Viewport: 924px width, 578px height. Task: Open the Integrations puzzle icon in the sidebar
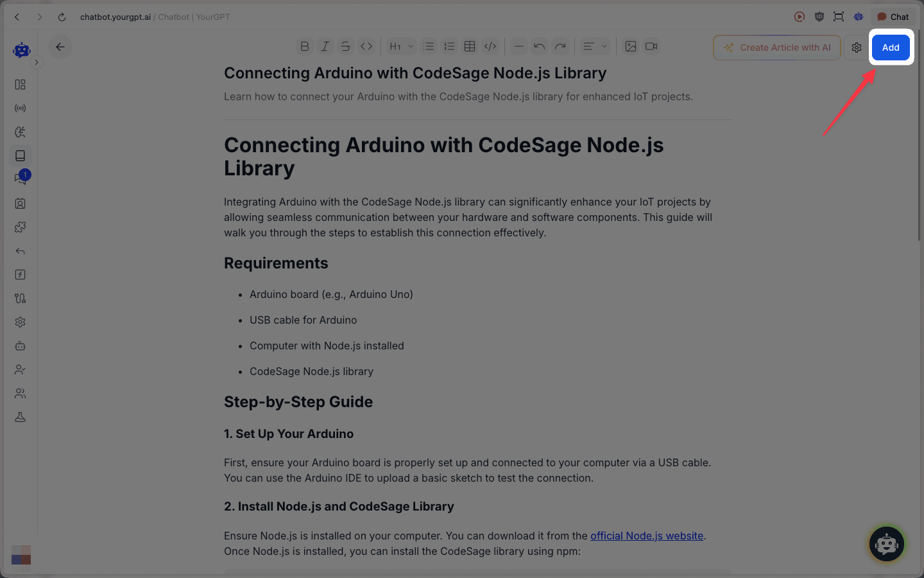(x=20, y=227)
